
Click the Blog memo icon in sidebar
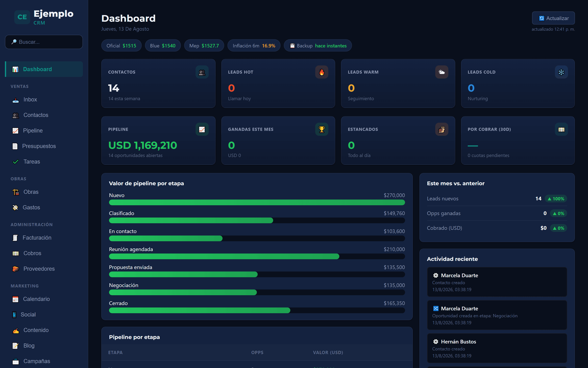coord(16,346)
